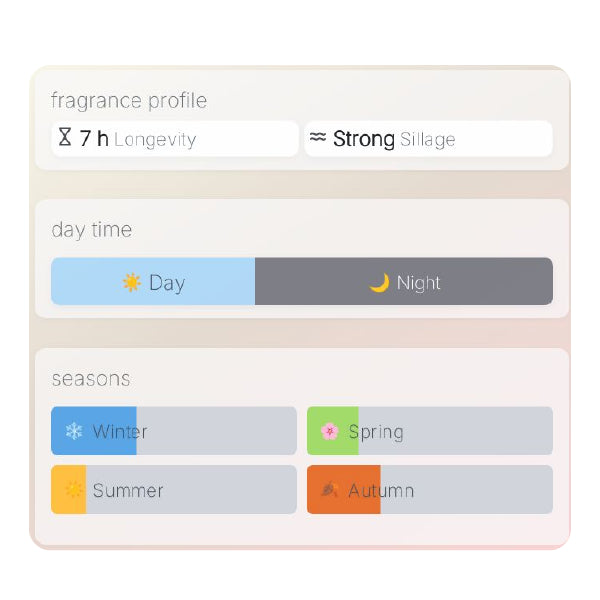Screen dimensions: 600x600
Task: Click the day time heading
Action: tap(92, 229)
